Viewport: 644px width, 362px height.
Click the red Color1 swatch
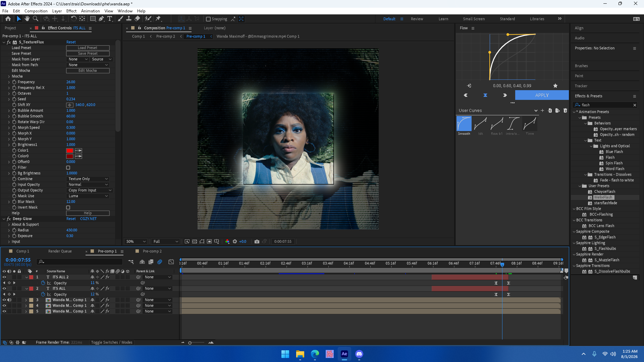coord(70,150)
